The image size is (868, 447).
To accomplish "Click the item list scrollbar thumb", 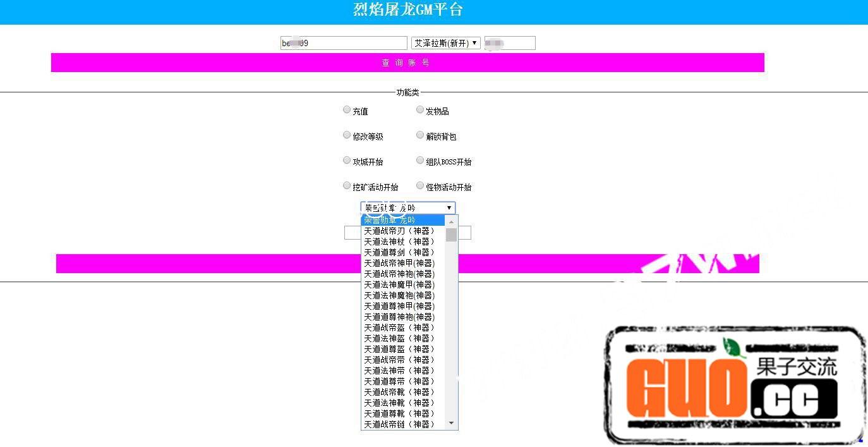I will click(451, 235).
